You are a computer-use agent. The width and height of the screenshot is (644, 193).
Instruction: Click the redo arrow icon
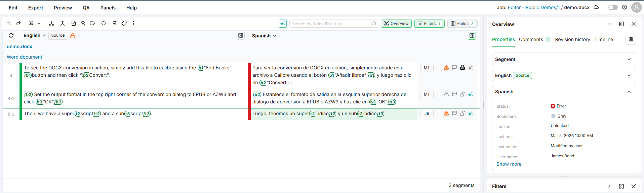coord(18,23)
